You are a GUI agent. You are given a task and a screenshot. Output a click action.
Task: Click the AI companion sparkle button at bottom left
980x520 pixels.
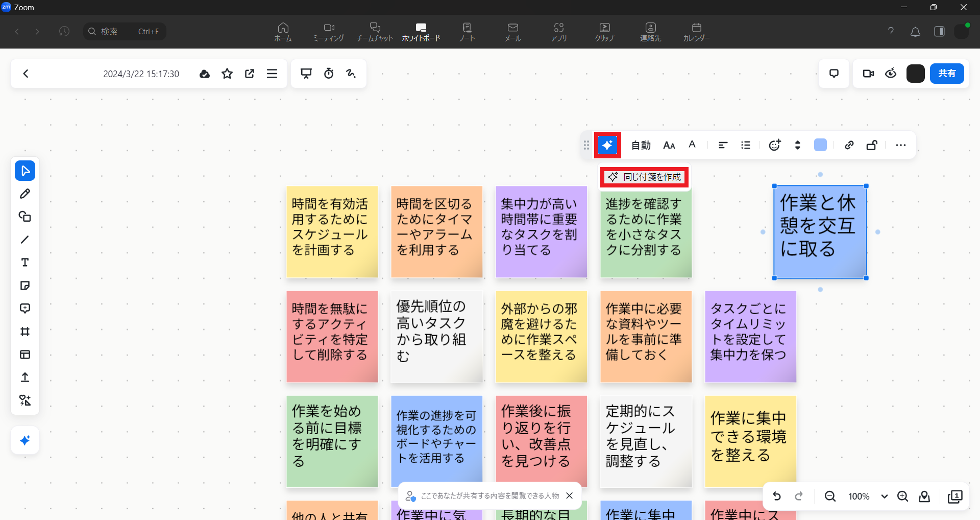[x=24, y=440]
